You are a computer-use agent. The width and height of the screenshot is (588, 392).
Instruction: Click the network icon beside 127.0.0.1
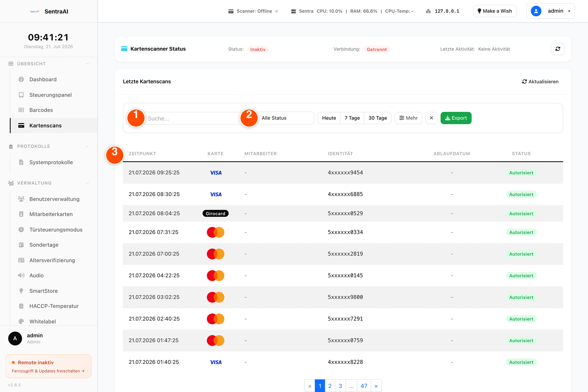pos(428,11)
